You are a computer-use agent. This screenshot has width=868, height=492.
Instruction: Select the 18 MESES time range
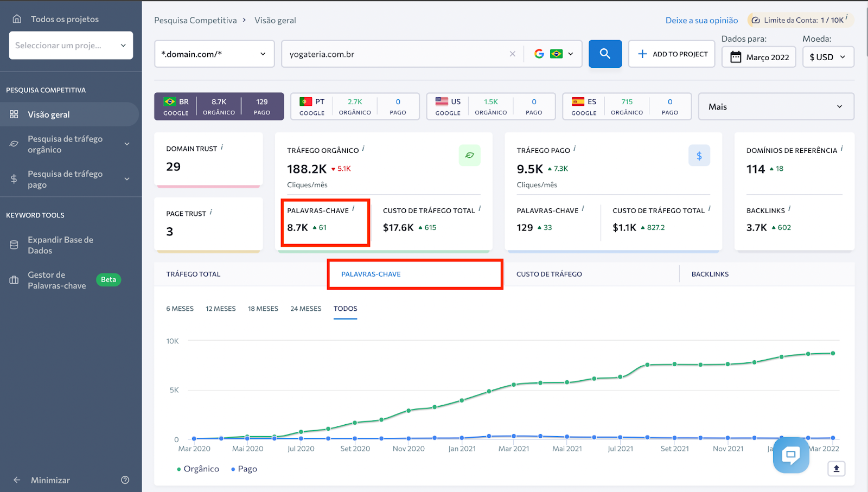tap(263, 309)
